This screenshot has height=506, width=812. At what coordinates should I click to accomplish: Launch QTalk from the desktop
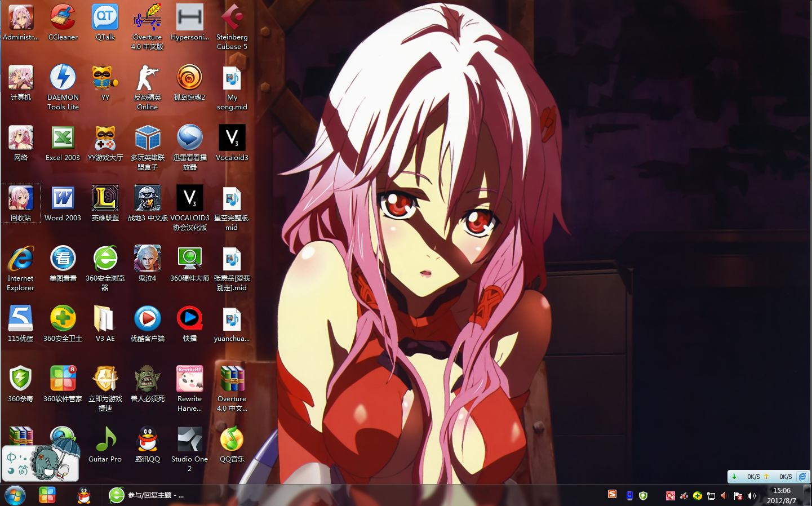click(x=105, y=23)
